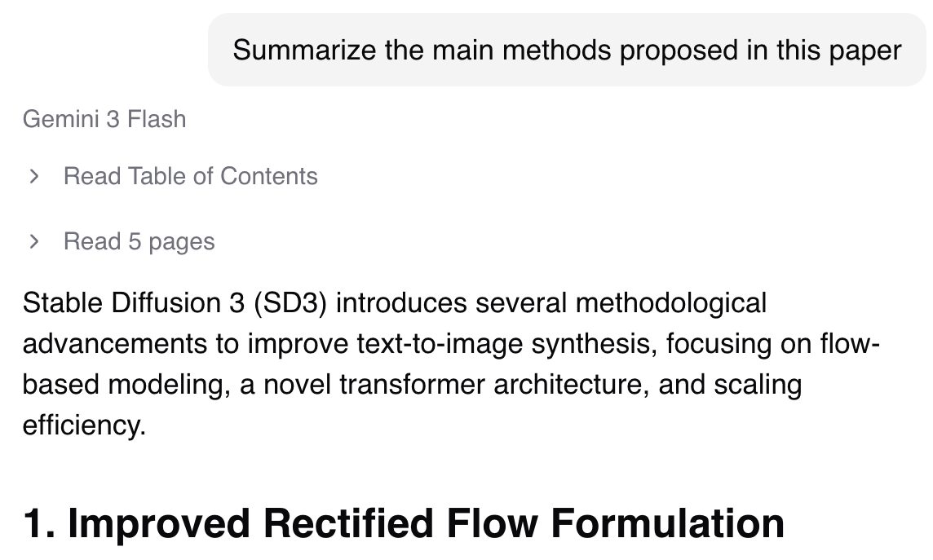The height and width of the screenshot is (560, 933).
Task: Click the number 1. in the heading
Action: [39, 523]
